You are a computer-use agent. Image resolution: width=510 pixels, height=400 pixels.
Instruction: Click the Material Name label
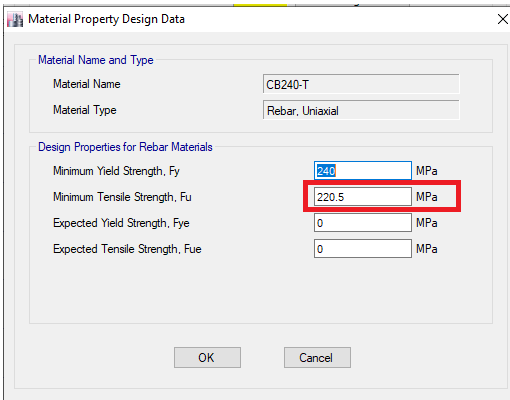(87, 84)
